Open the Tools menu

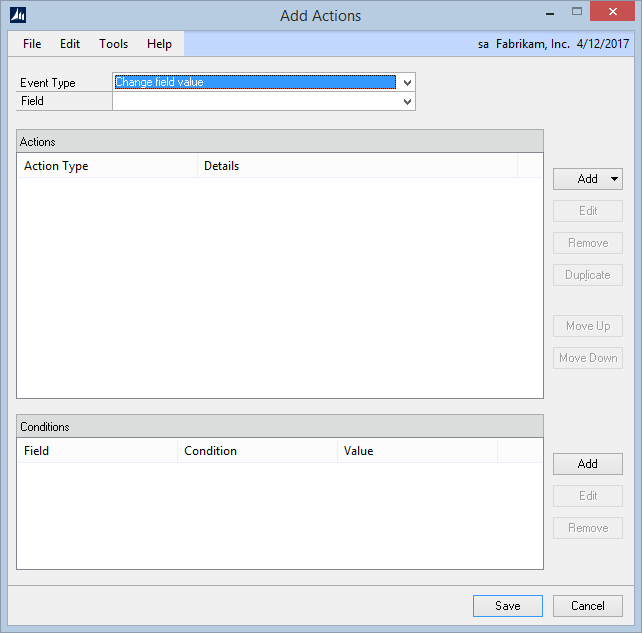pos(113,44)
